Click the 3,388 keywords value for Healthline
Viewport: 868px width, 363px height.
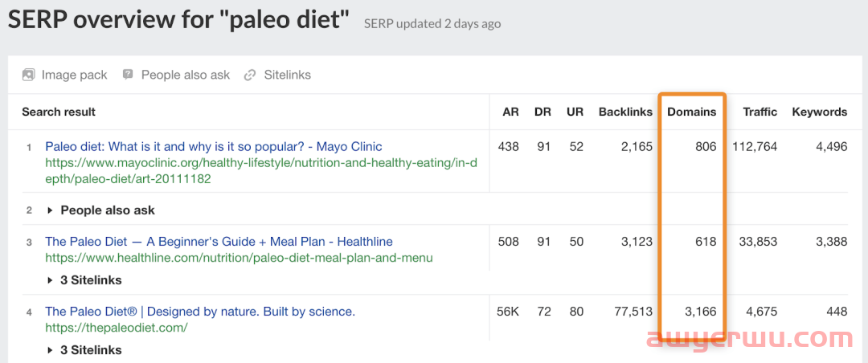pos(831,242)
